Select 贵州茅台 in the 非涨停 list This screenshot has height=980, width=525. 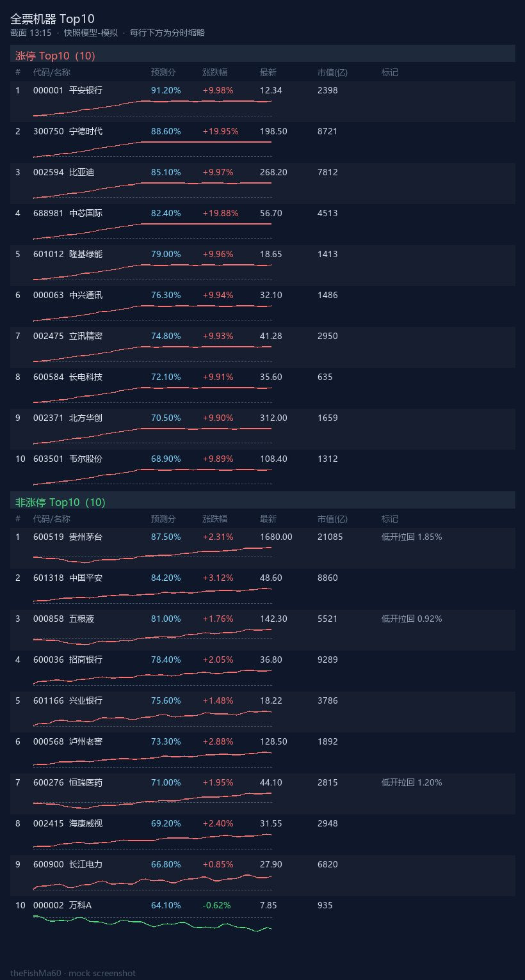86,537
